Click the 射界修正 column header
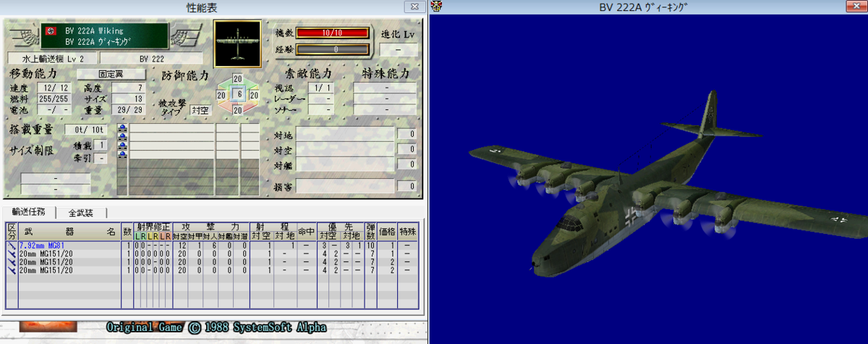 point(153,227)
